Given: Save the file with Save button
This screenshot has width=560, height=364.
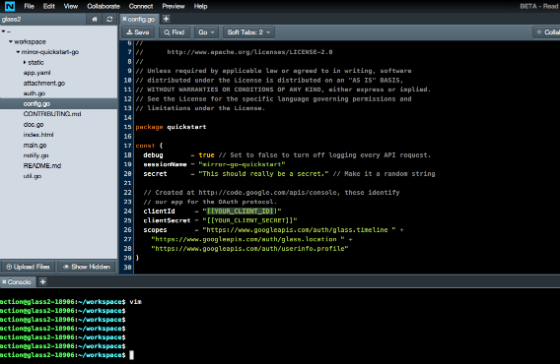Looking at the screenshot, I should (138, 32).
